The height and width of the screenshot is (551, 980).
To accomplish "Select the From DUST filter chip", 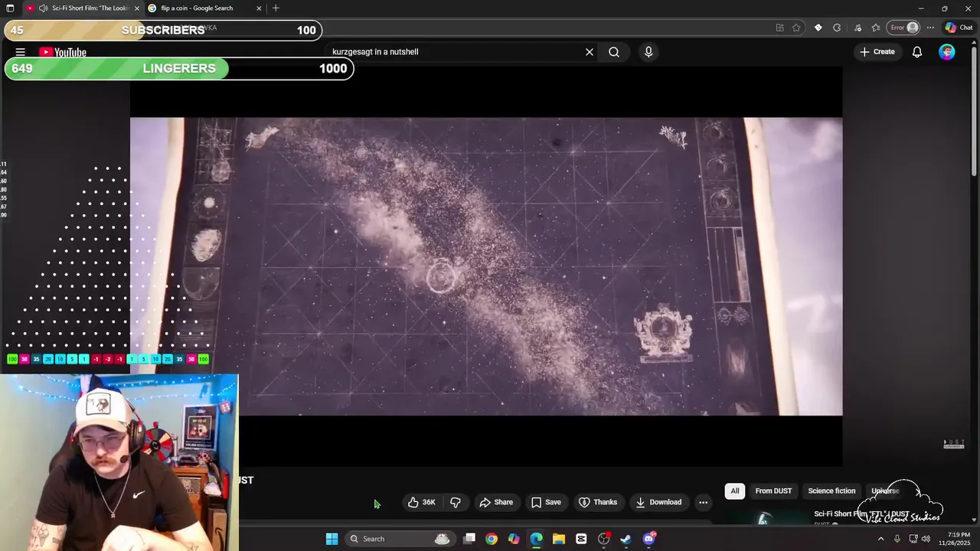I will coord(773,491).
